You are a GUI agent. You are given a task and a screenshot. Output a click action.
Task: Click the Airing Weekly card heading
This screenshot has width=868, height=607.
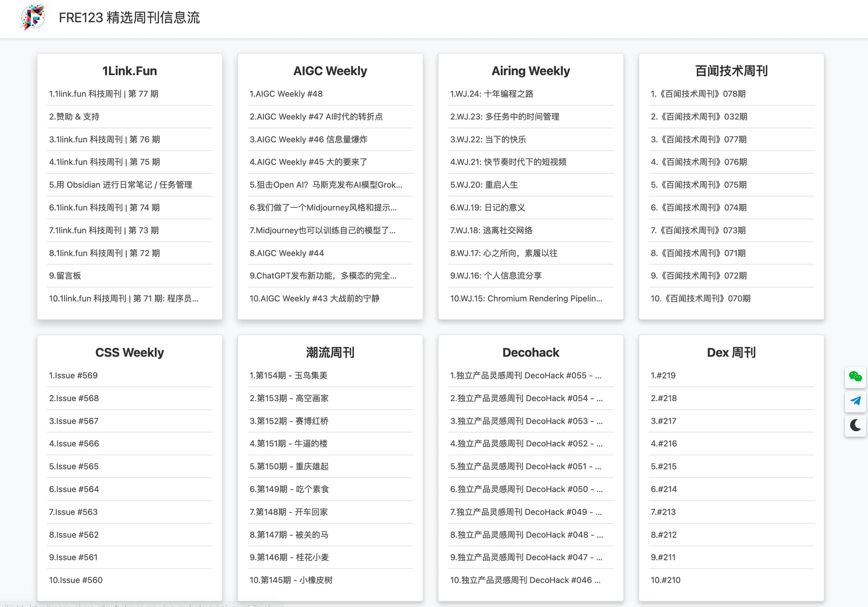coord(531,71)
